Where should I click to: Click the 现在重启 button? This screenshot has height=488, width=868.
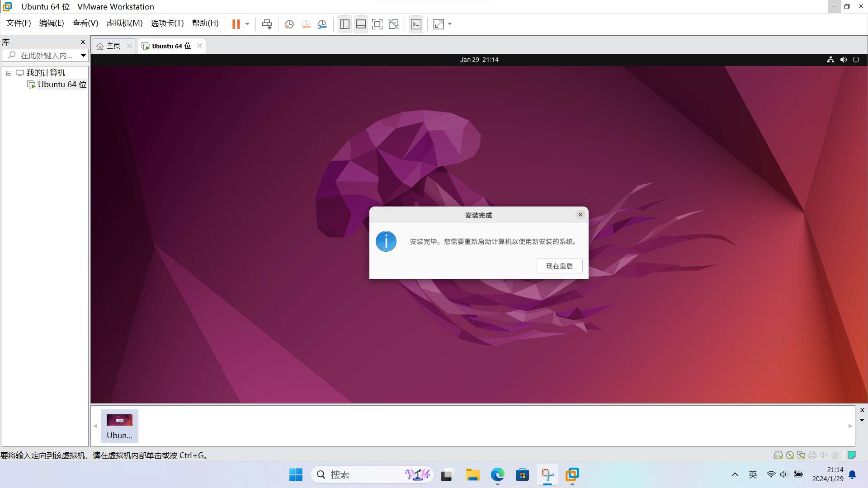click(559, 266)
